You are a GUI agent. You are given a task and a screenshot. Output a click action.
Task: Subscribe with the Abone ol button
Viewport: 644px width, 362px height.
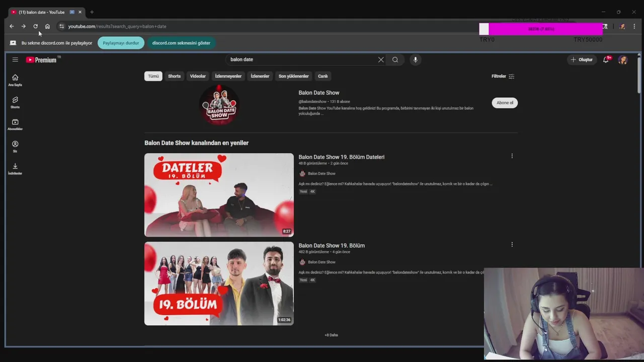click(505, 103)
